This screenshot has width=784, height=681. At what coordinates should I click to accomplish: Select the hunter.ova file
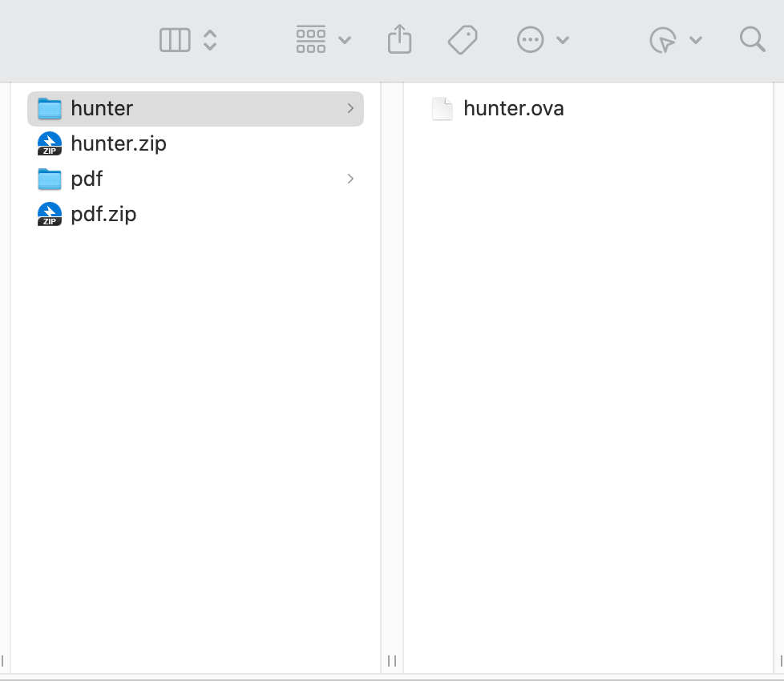(513, 108)
